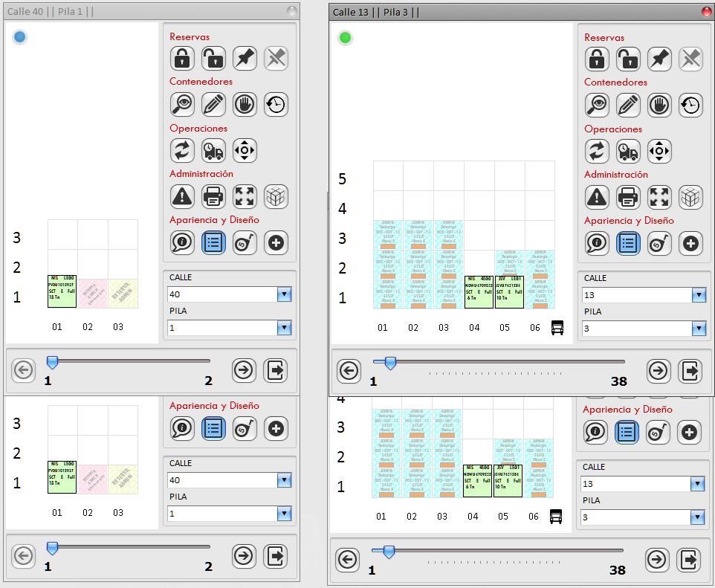Click the pencil edit icon in the upper Calle 13 window
Viewport: 715px width, 588px height.
pos(628,106)
